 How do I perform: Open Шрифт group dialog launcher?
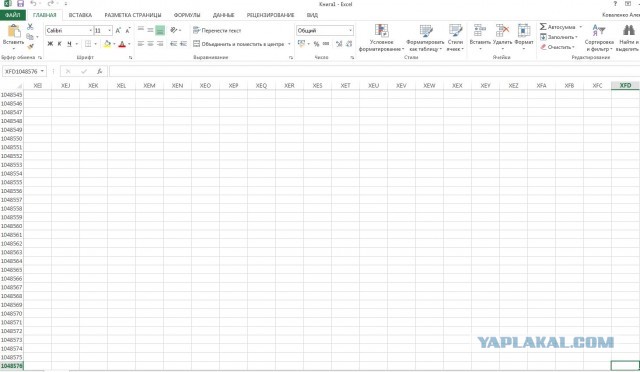[131, 58]
